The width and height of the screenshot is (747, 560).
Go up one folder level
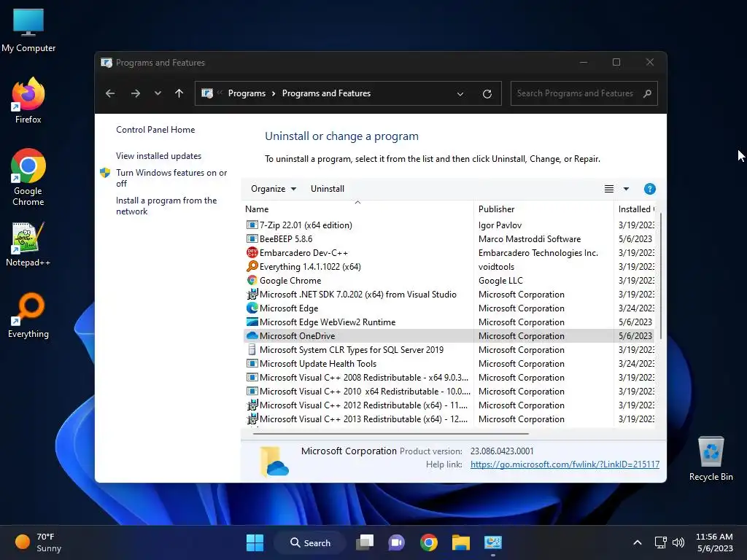pos(179,93)
